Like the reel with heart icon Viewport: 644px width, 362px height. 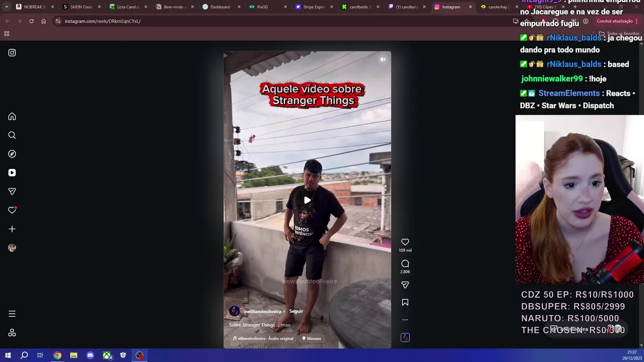[405, 242]
